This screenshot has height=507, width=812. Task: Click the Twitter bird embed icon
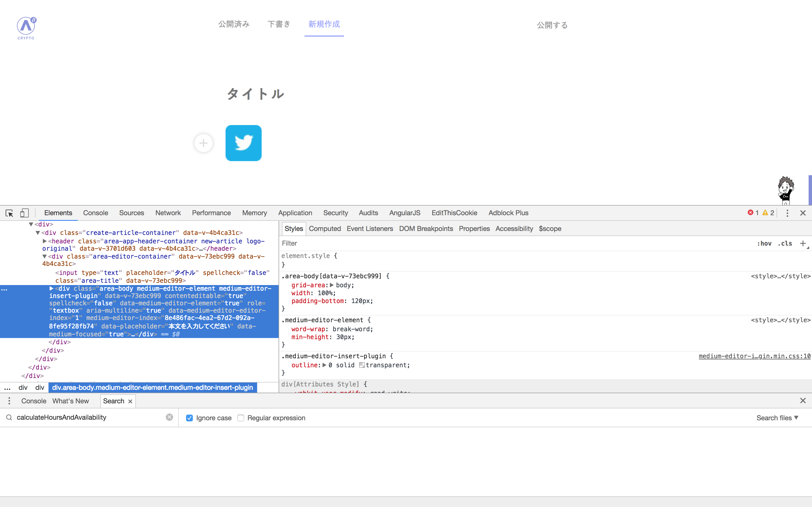[x=243, y=143]
